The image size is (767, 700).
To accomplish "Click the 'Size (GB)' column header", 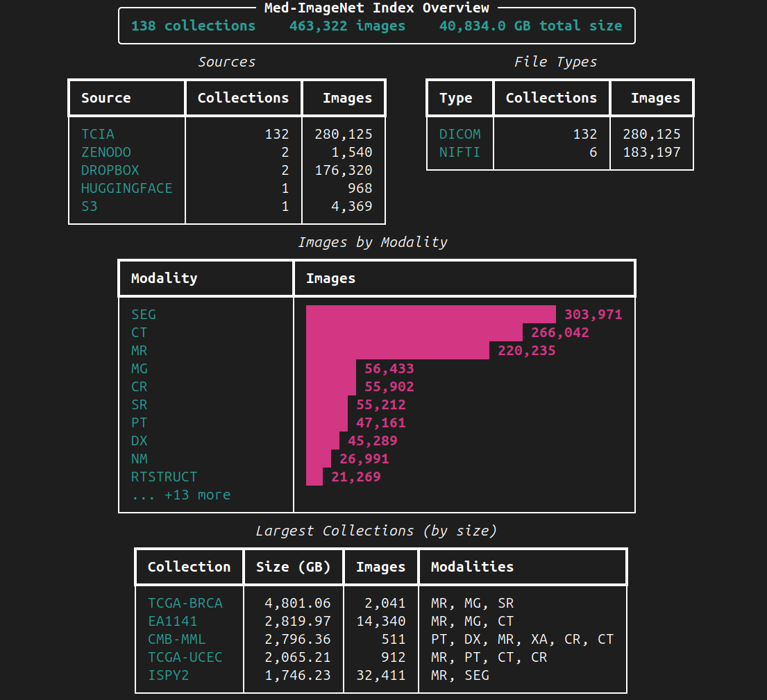I will (x=293, y=567).
